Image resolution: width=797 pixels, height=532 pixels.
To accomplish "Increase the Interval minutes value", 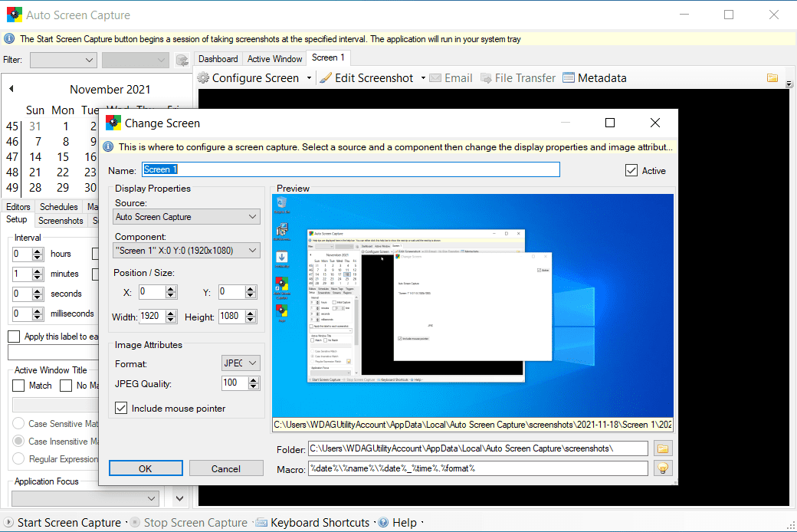I will pos(37,271).
